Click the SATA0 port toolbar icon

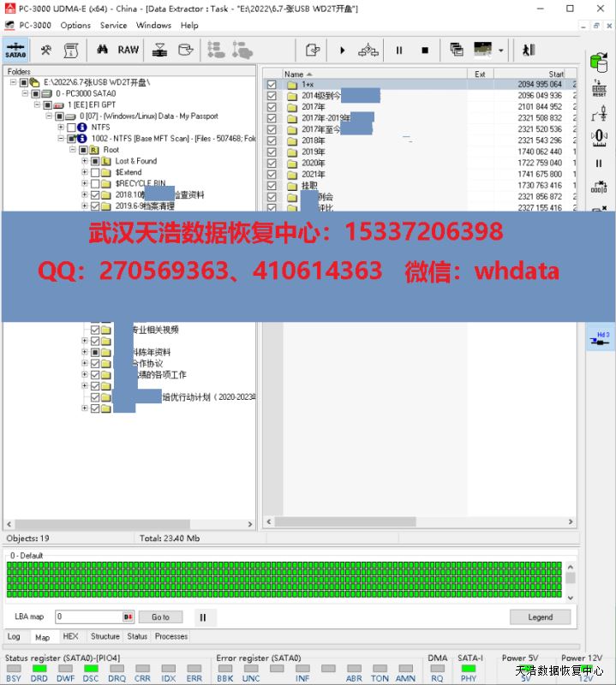(x=15, y=51)
